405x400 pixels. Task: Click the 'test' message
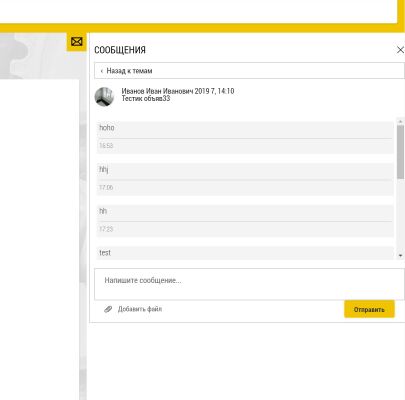click(245, 253)
